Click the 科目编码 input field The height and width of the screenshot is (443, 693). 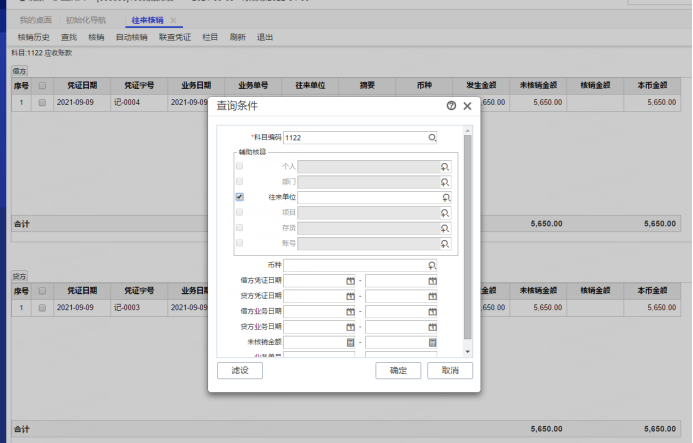coord(355,138)
